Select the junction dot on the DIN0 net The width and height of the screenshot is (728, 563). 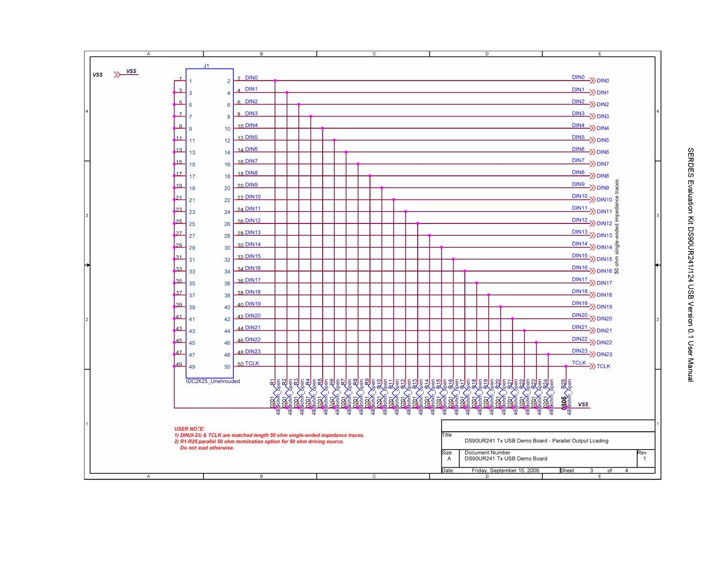pos(275,80)
